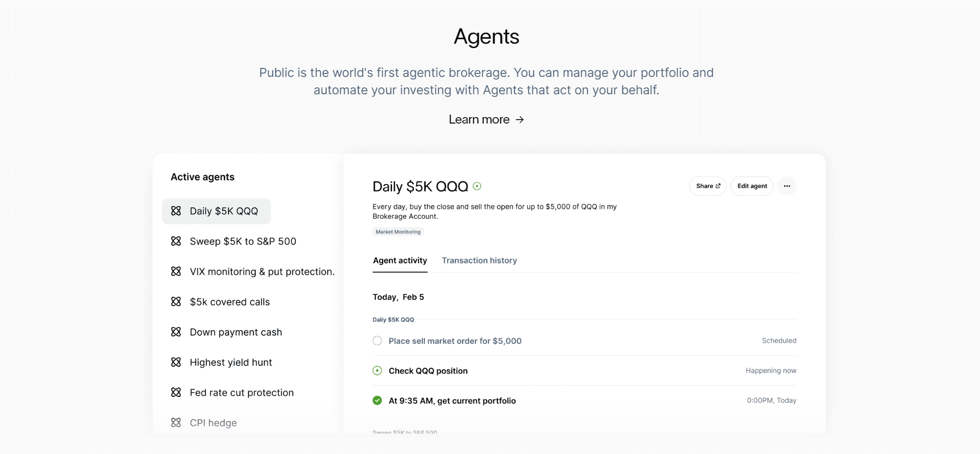Click the Down payment cash agent icon

click(176, 332)
